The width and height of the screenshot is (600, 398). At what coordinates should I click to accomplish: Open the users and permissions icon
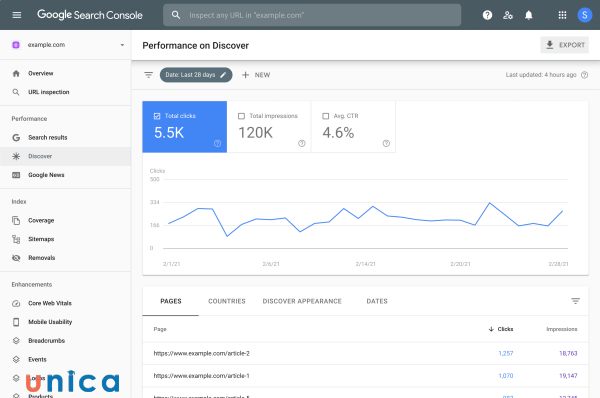click(508, 15)
